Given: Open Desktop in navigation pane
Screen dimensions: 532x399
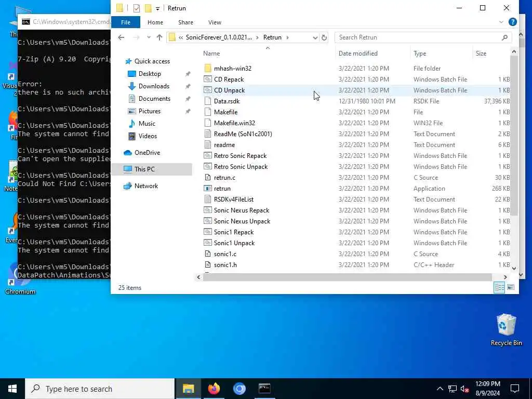Looking at the screenshot, I should pos(150,74).
